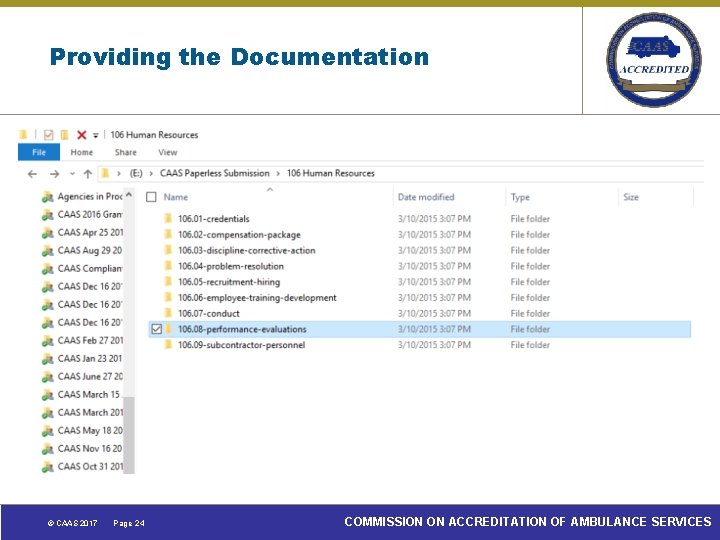Click the New folder icon in quick access toolbar
720x540 pixels.
click(65, 135)
